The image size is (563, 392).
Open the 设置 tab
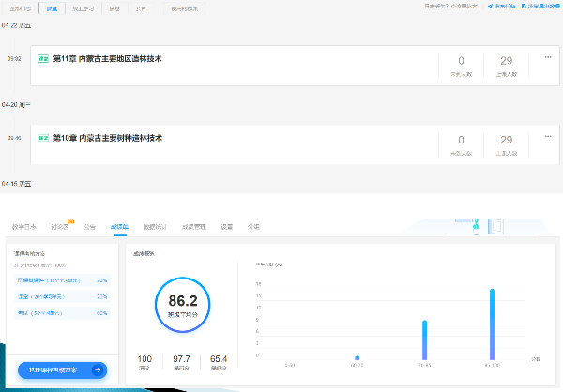tap(226, 227)
